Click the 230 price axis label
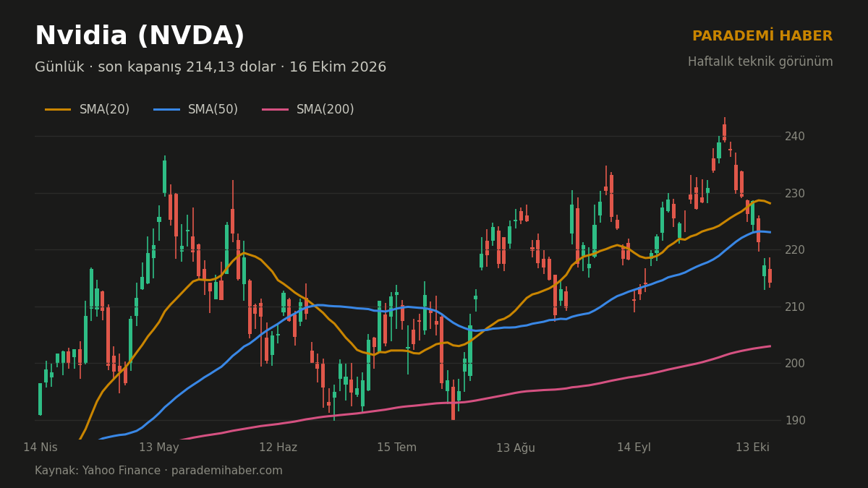868x488 pixels. click(795, 194)
